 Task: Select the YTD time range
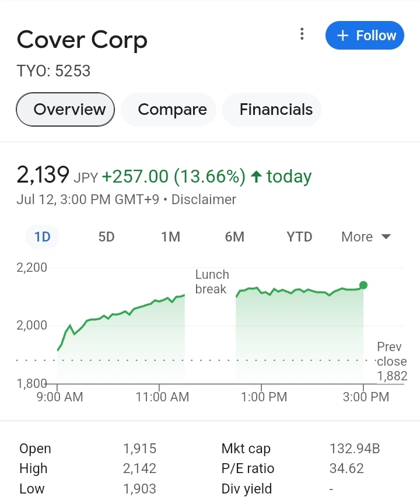(x=299, y=237)
